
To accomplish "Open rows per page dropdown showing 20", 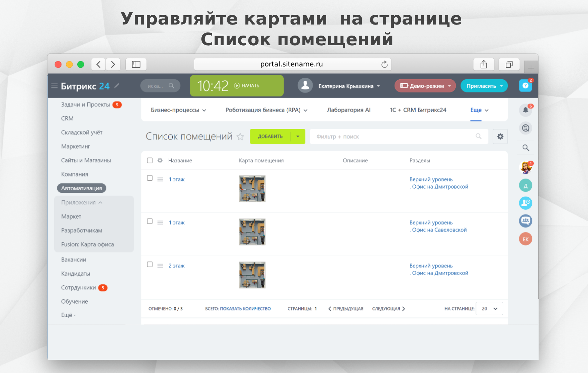I will click(489, 309).
